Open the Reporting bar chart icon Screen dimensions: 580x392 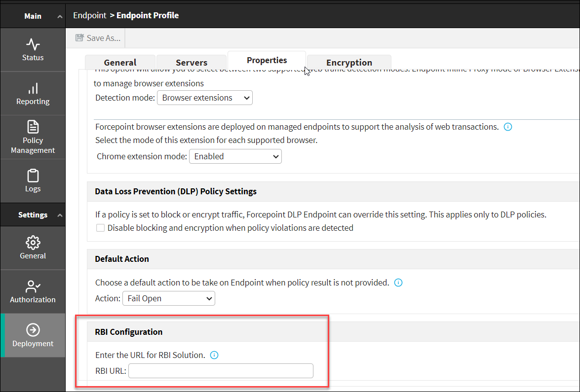[33, 89]
